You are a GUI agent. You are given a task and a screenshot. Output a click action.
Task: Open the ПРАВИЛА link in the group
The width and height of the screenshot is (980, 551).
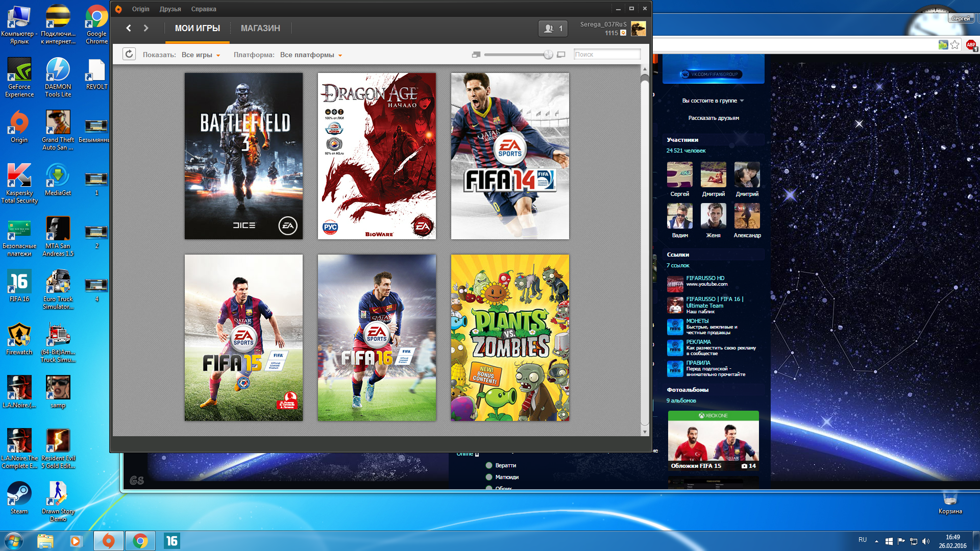tap(698, 363)
